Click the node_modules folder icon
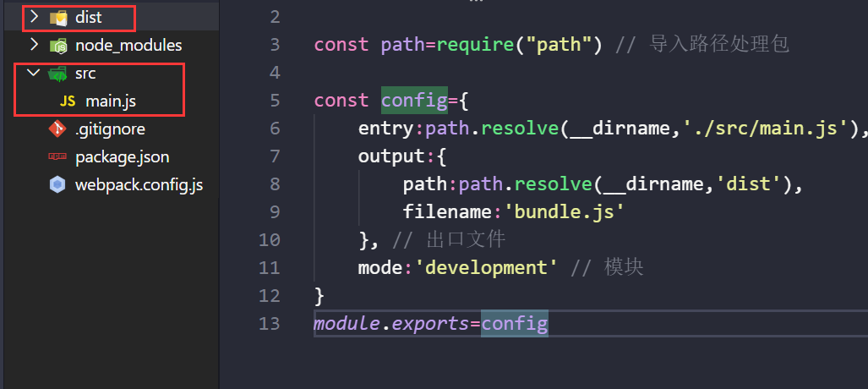The image size is (868, 389). point(58,46)
